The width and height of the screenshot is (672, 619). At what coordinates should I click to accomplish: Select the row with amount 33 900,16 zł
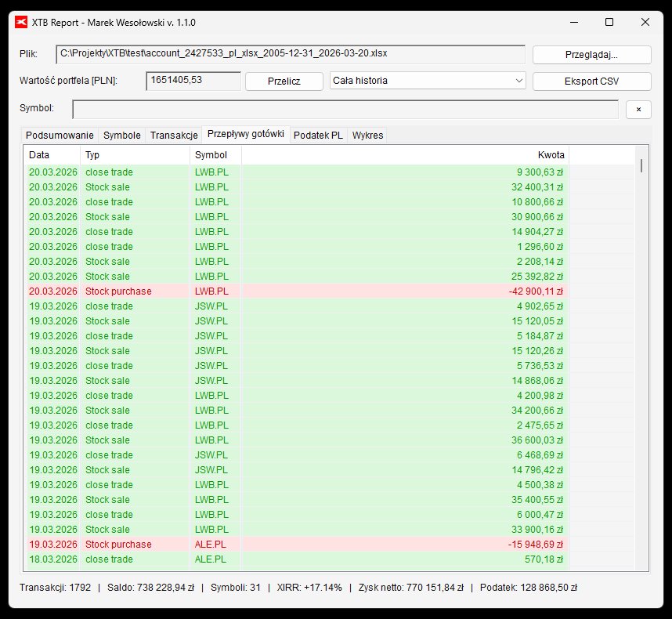[296, 530]
